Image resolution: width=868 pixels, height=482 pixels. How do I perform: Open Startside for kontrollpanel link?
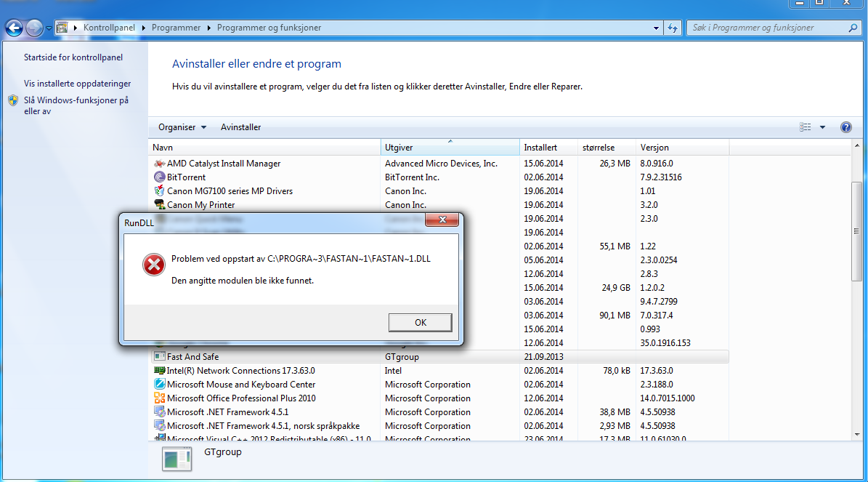(73, 57)
